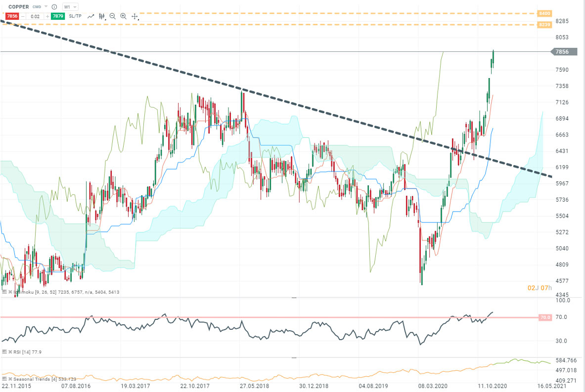Click the 8285 price axis label
The image size is (585, 392).
click(x=562, y=21)
